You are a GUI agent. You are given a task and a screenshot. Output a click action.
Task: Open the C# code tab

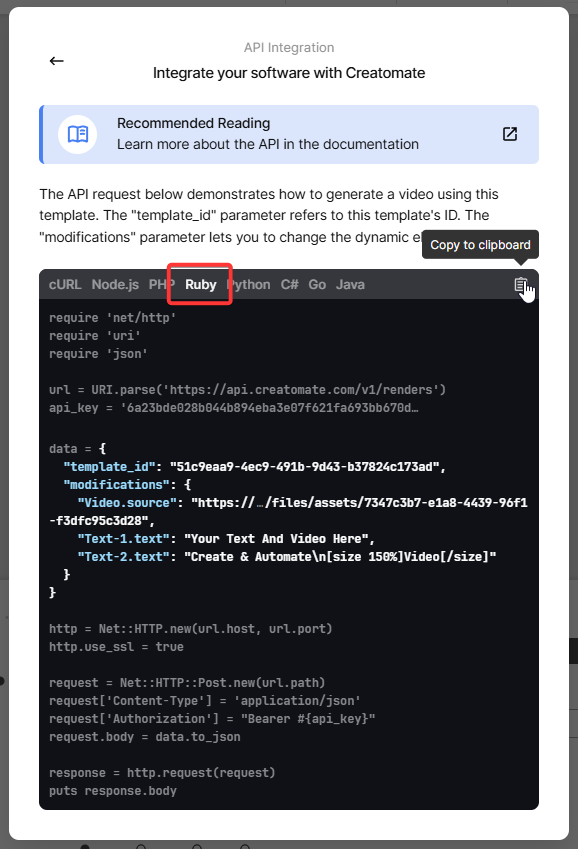click(289, 285)
